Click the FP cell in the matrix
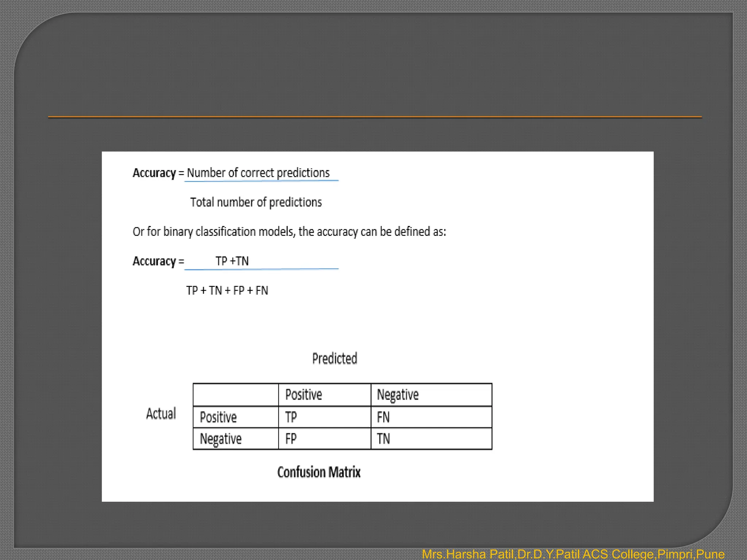 coord(291,439)
